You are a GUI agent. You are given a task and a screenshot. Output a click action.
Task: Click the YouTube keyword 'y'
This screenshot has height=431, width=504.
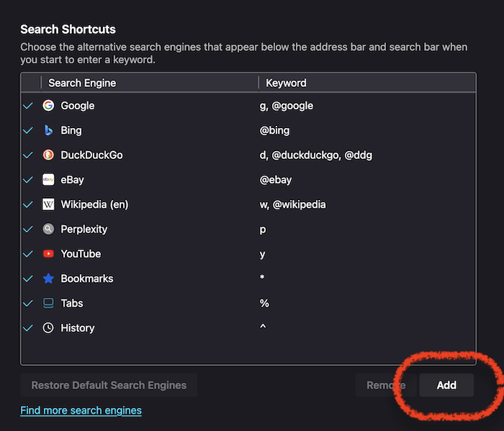pos(263,255)
